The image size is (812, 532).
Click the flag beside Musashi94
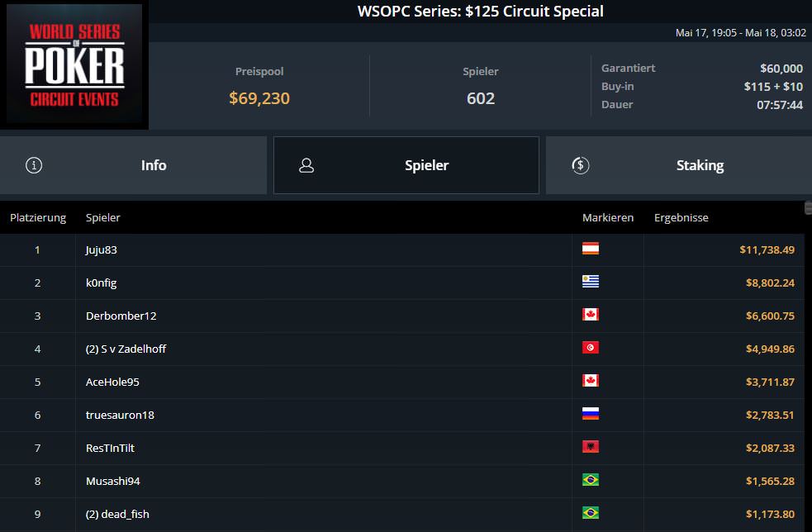coord(590,480)
